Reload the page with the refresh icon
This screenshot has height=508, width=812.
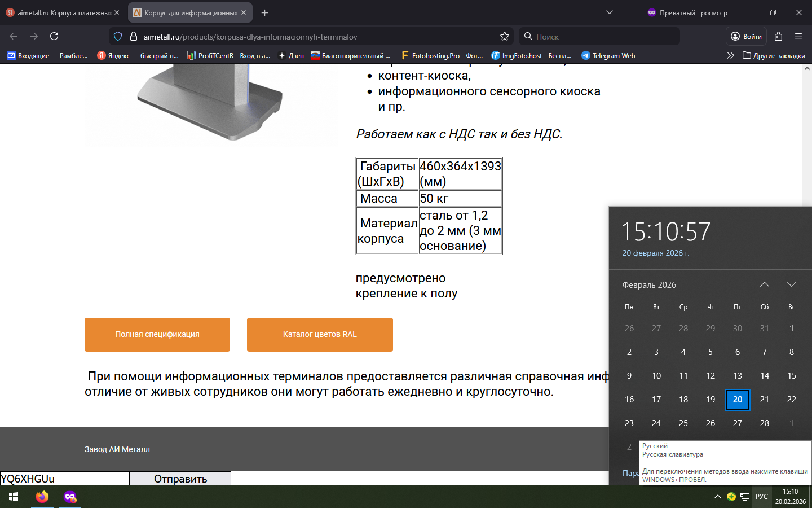click(x=54, y=36)
